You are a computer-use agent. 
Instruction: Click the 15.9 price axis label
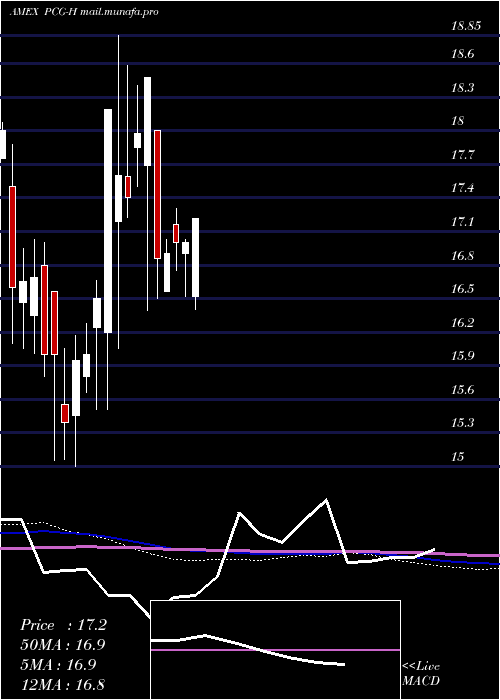(x=462, y=356)
